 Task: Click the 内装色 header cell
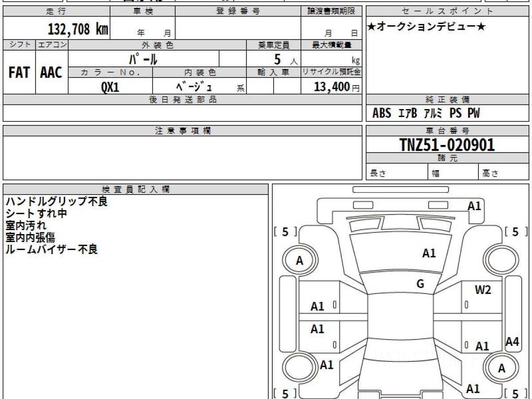199,72
